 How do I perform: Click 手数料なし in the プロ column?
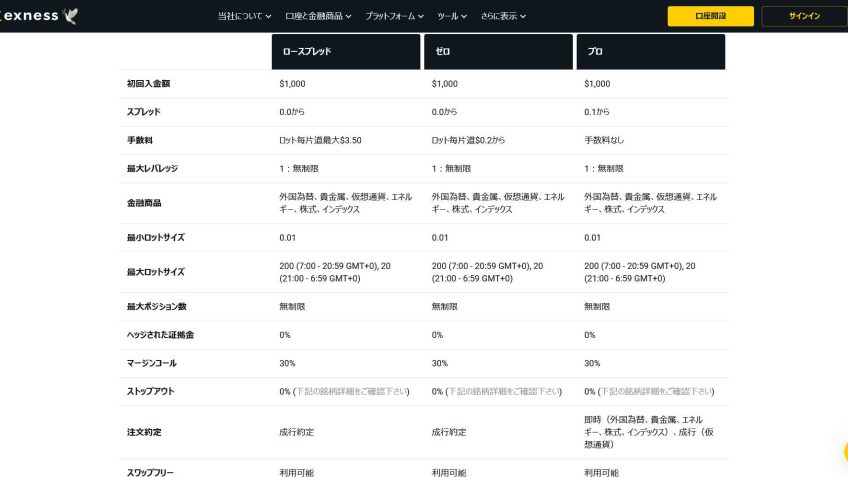603,140
